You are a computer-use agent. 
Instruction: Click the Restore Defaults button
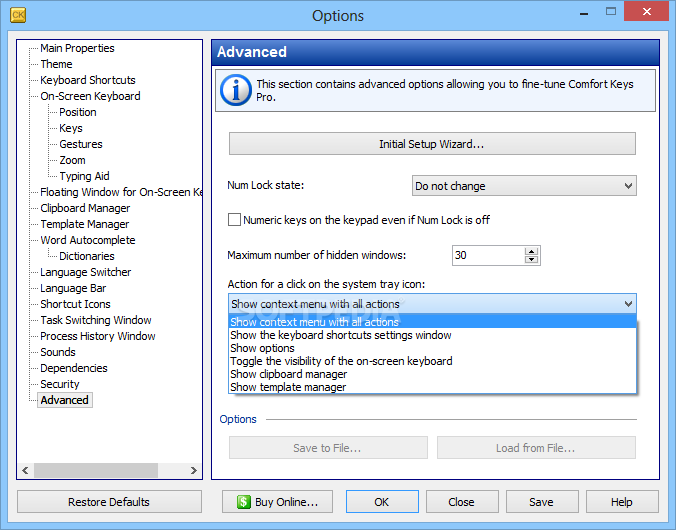click(109, 502)
